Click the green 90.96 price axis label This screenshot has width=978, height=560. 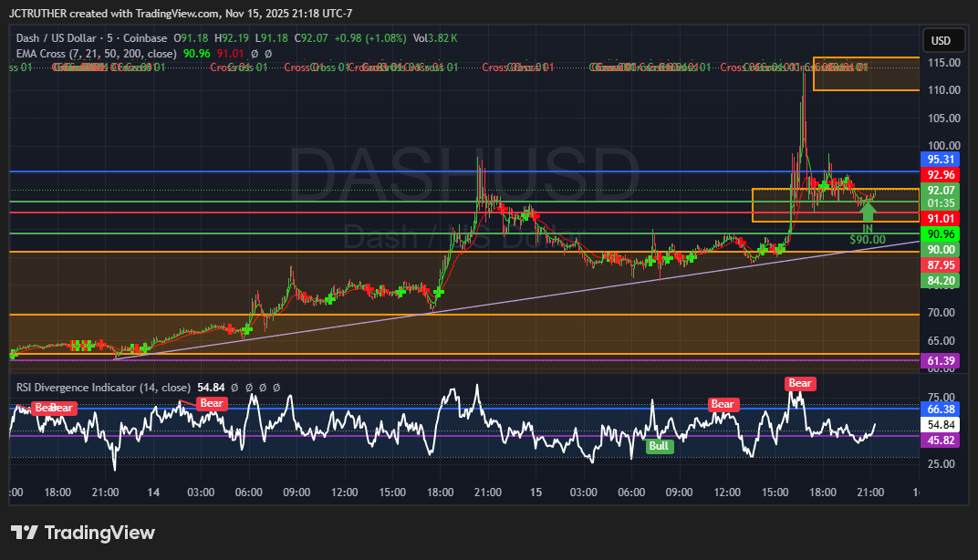pyautogui.click(x=941, y=233)
